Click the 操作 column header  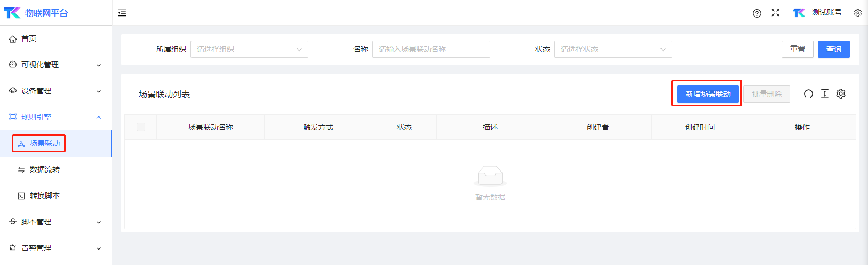802,127
